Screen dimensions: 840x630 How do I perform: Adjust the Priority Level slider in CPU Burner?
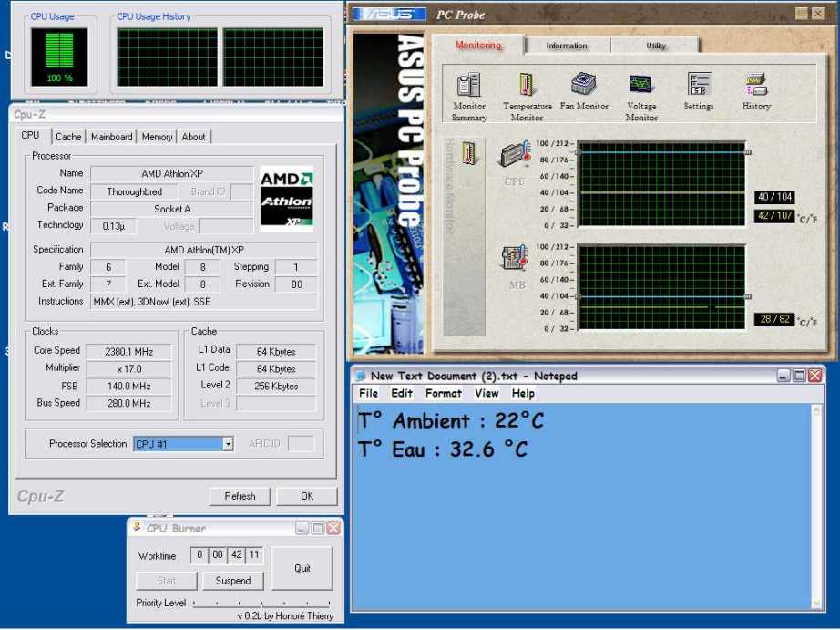[x=261, y=604]
